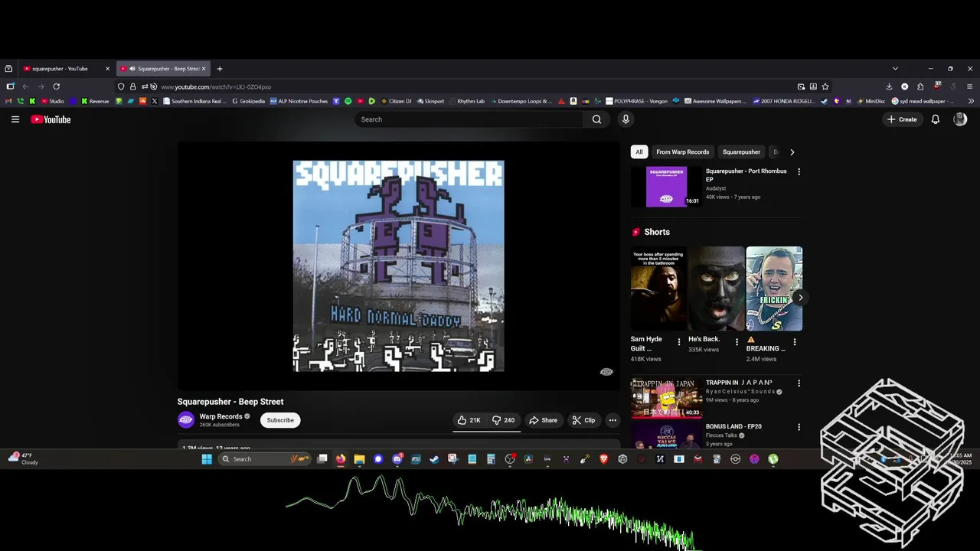Open the Grokipedia bookmark
980x551 pixels.
[247, 101]
